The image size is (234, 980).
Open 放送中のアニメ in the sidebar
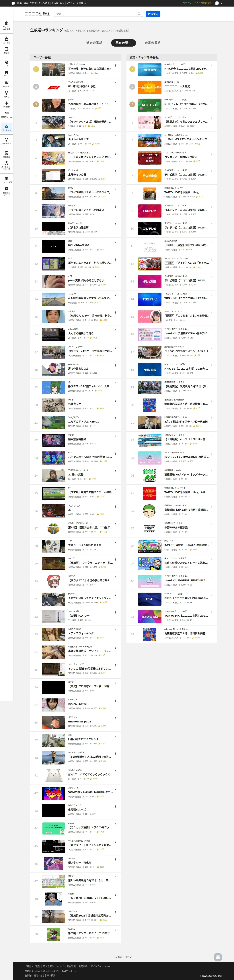pyautogui.click(x=7, y=191)
